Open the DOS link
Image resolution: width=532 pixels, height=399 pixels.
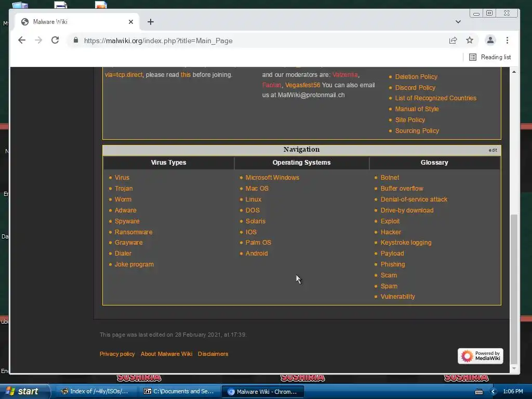pyautogui.click(x=252, y=210)
